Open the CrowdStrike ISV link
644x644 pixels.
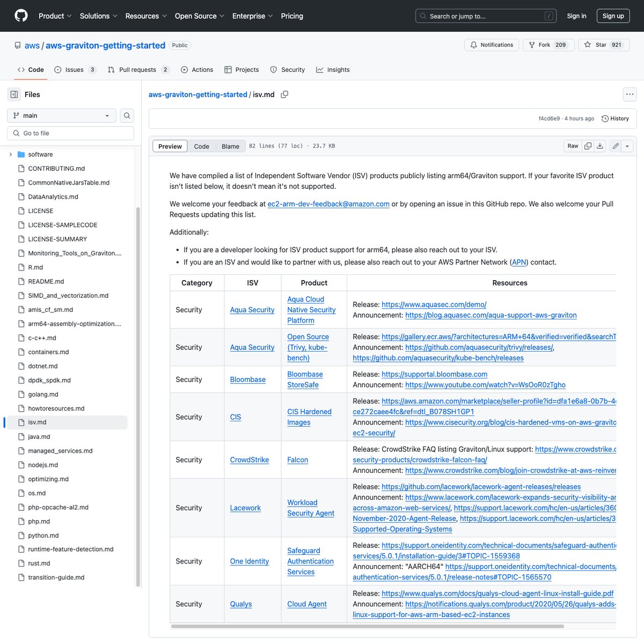250,460
